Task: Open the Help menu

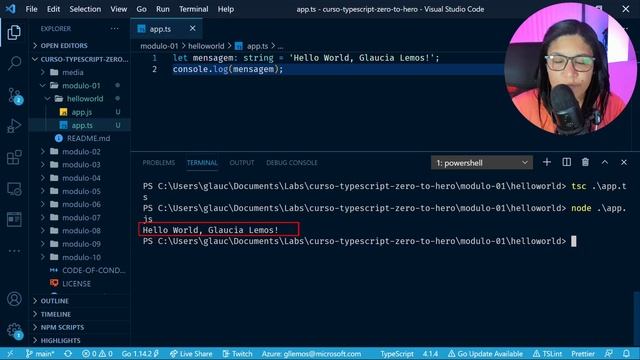Action: point(226,9)
